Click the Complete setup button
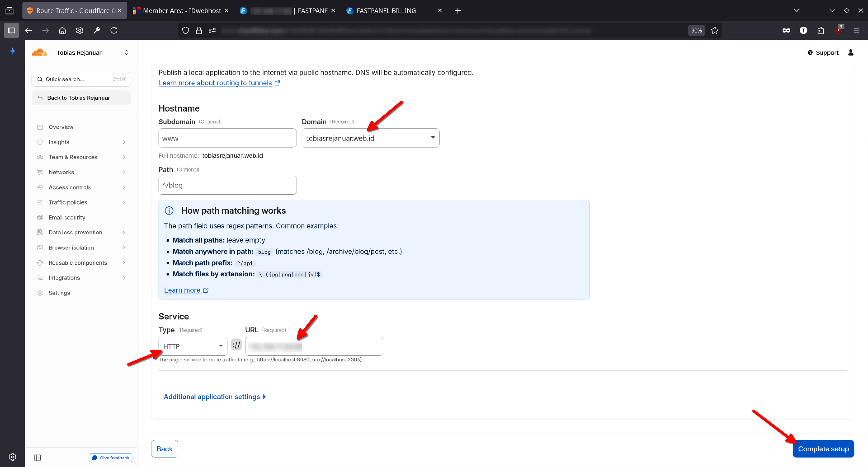868x467 pixels. pyautogui.click(x=823, y=449)
